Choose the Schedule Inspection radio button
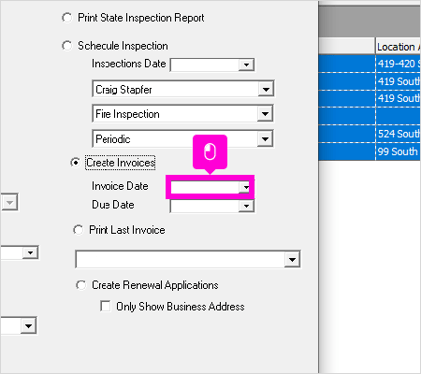The image size is (421, 374). point(67,45)
